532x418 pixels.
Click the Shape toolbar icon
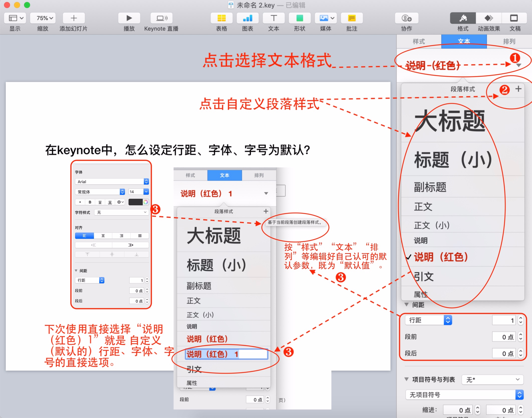pos(300,18)
